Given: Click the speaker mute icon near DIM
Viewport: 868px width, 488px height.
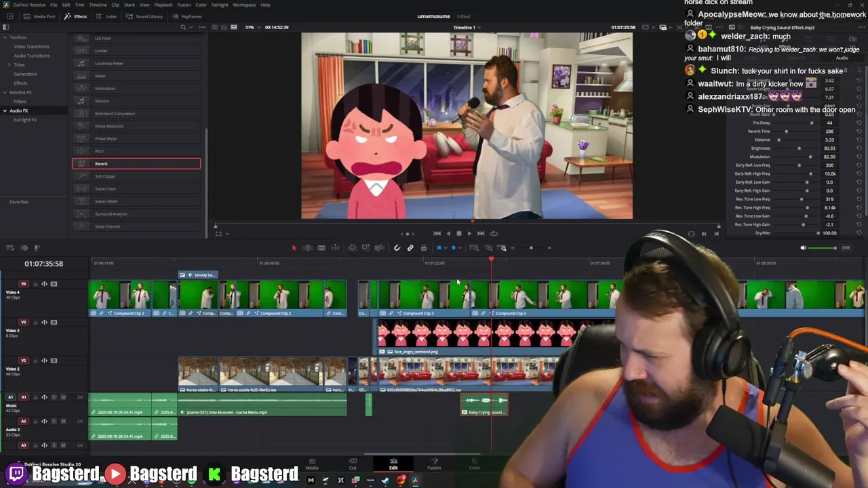Looking at the screenshot, I should pyautogui.click(x=804, y=248).
